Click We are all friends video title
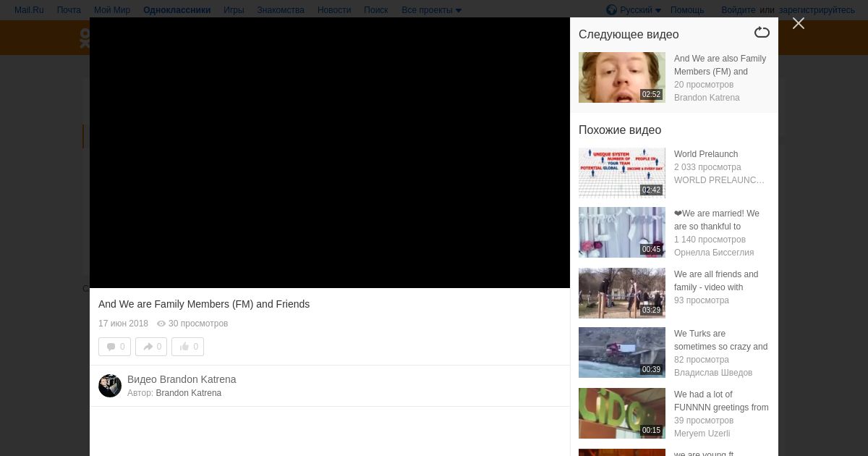 click(x=716, y=281)
